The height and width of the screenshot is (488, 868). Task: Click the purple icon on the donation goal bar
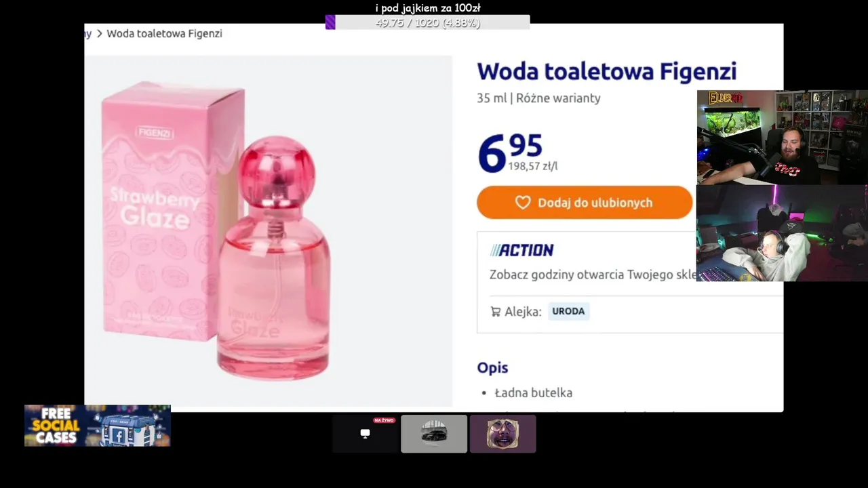point(330,22)
